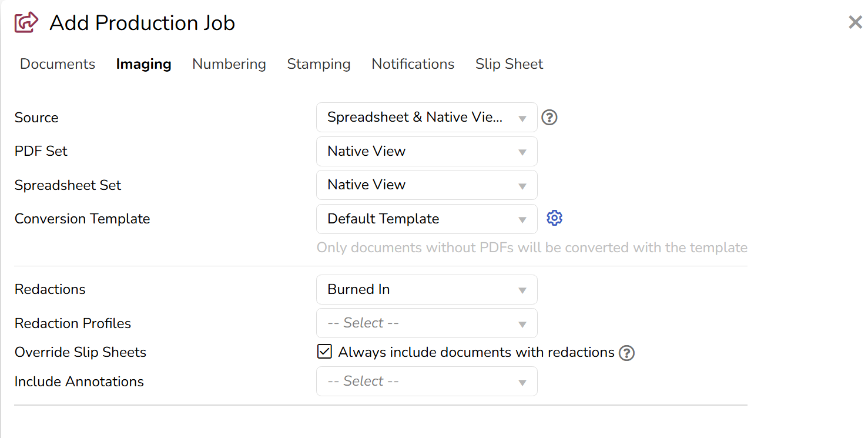Click the help icon next to Source
The image size is (868, 438).
tap(549, 118)
